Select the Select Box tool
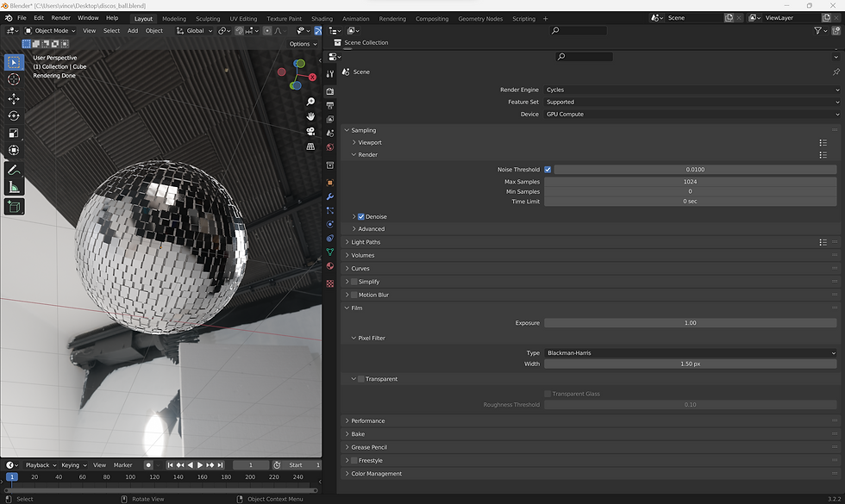Screen dimensions: 845x504 coord(14,62)
